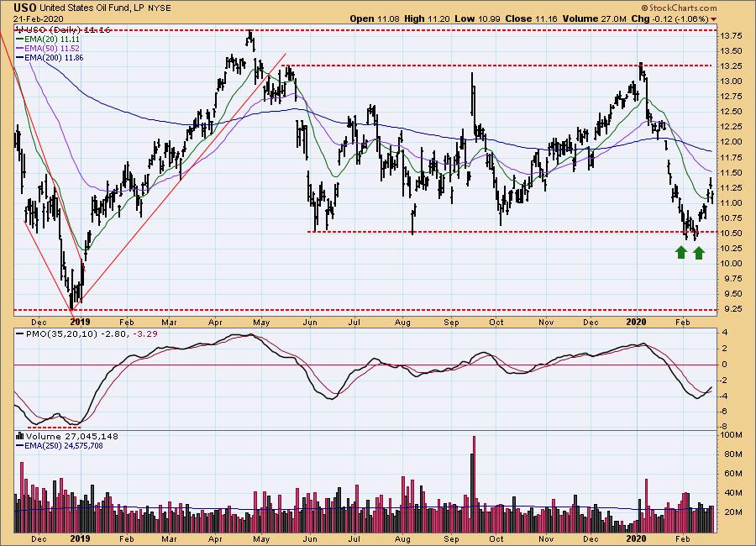This screenshot has height=546, width=756.
Task: Click the 10.00 price axis label
Action: (731, 264)
